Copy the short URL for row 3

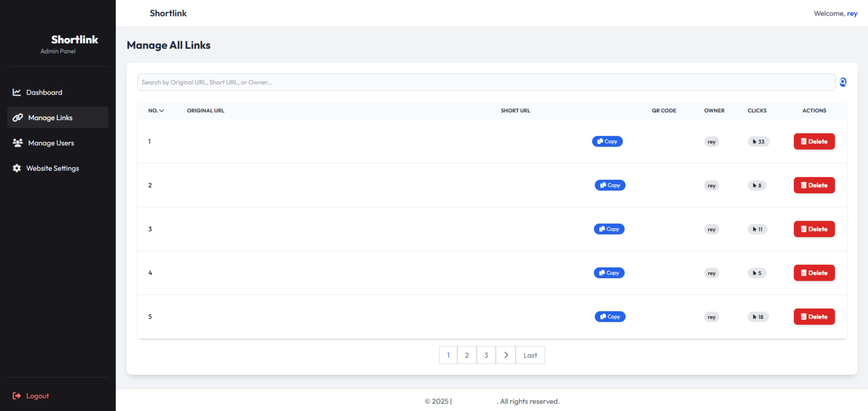coord(609,229)
